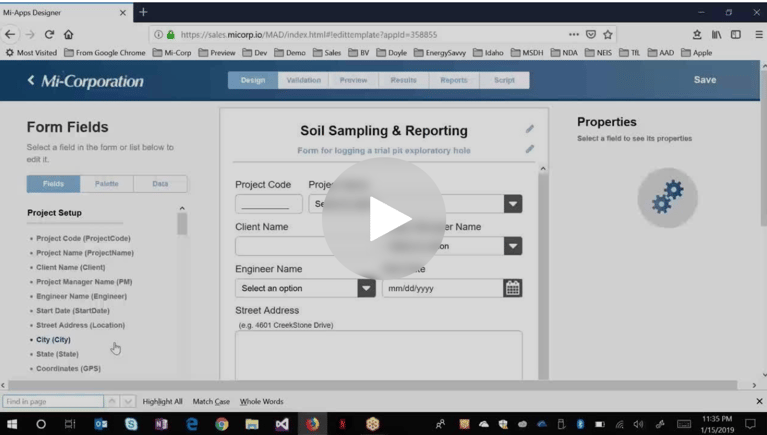Open OneNote from the taskbar
767x435 pixels.
(161, 424)
